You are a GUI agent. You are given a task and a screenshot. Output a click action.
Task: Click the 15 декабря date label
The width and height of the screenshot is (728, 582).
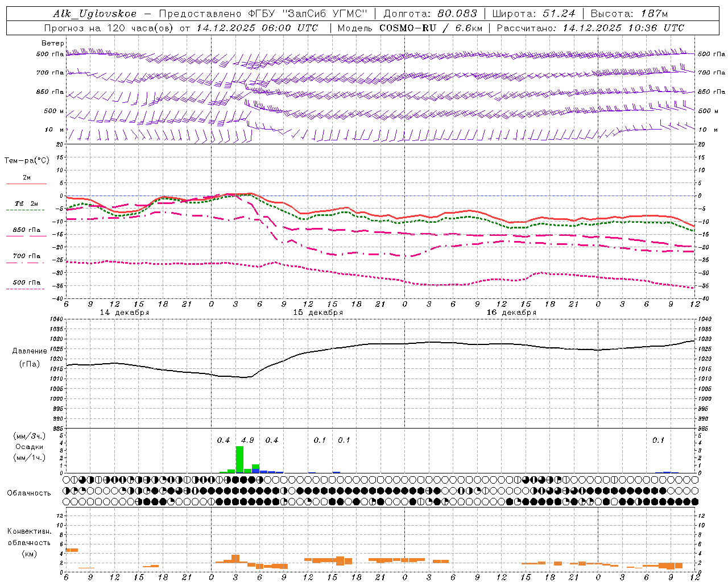point(318,313)
